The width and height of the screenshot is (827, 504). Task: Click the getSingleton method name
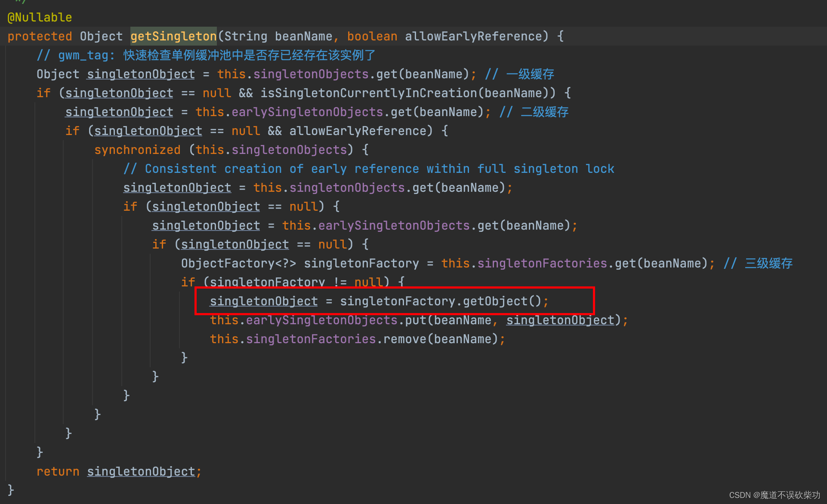coord(173,36)
